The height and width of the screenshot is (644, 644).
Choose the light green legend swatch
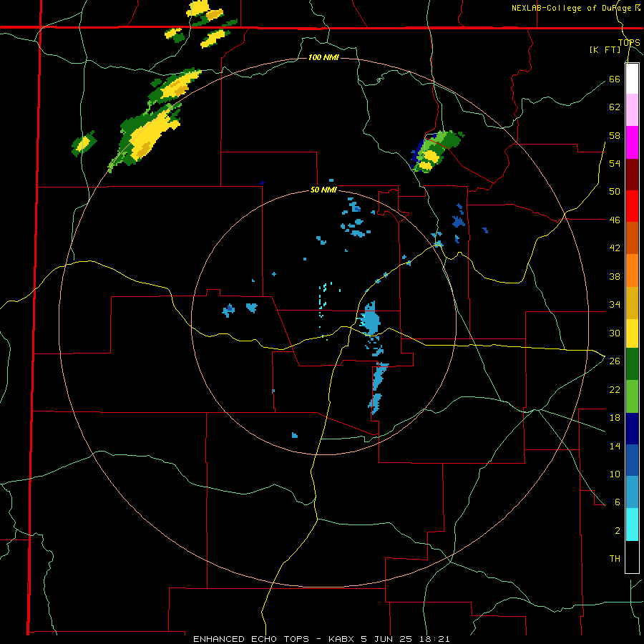632,396
